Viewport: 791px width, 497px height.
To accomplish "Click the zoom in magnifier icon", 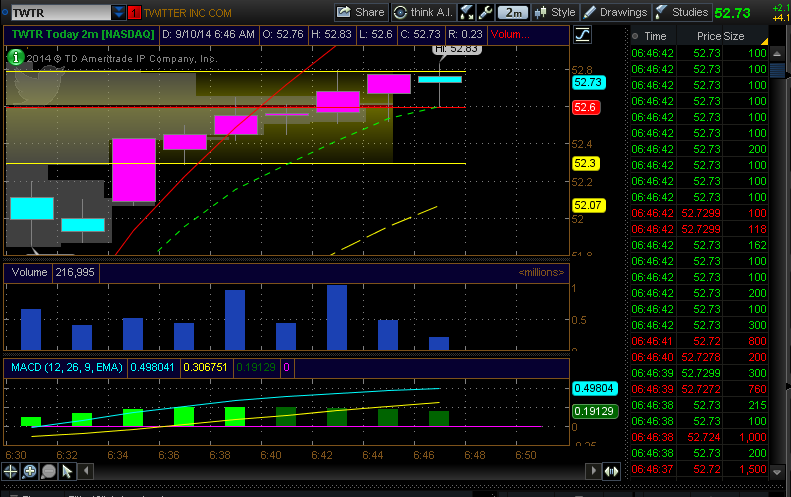I will (30, 472).
